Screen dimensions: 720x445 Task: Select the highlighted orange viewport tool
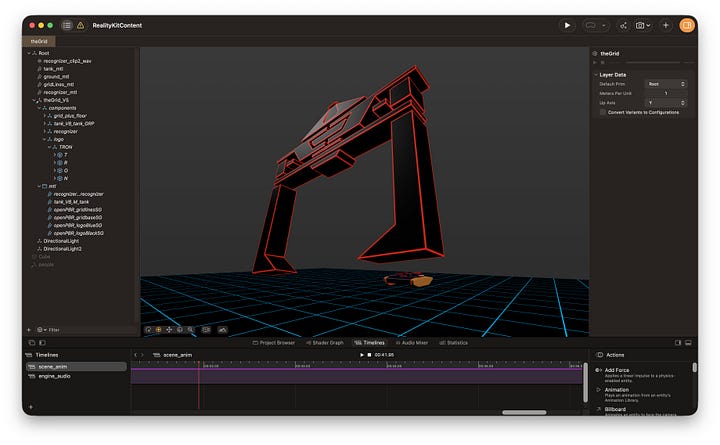click(x=158, y=330)
